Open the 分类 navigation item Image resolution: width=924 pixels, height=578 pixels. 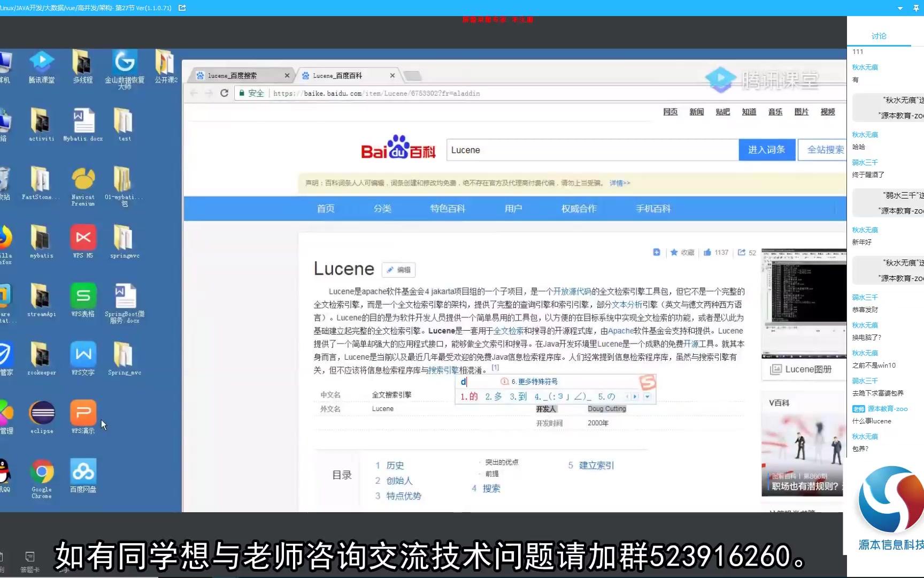382,209
